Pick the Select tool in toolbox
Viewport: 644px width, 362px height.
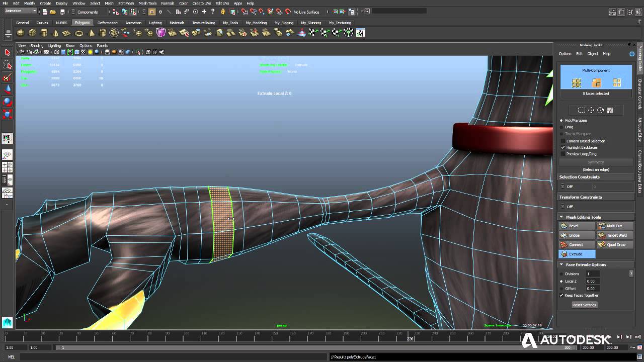[7, 52]
